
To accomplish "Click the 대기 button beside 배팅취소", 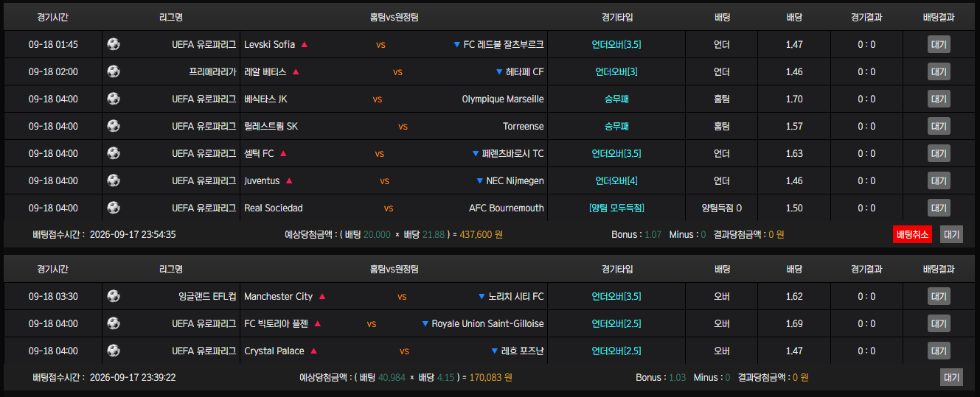I will tap(951, 234).
